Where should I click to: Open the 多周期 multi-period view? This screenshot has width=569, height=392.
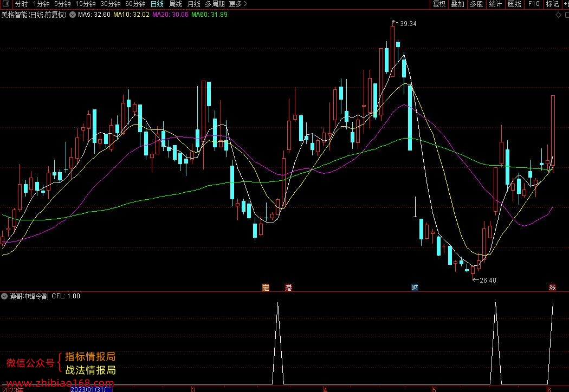[215, 4]
